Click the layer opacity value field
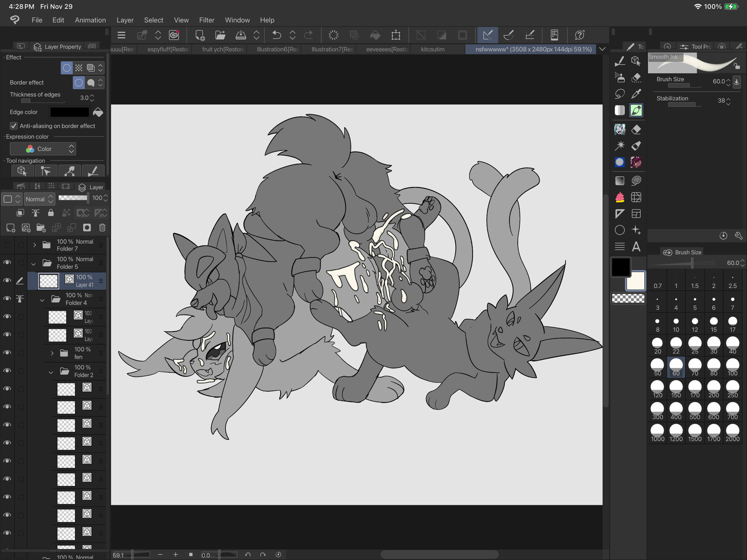Screen dimensions: 747x560 (97, 198)
